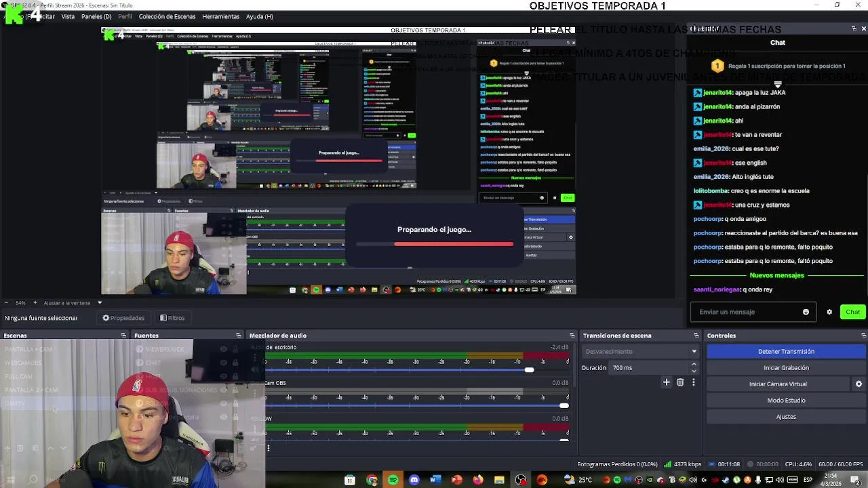Toggle visibility of CHAT source
868x488 pixels.
pos(223,363)
